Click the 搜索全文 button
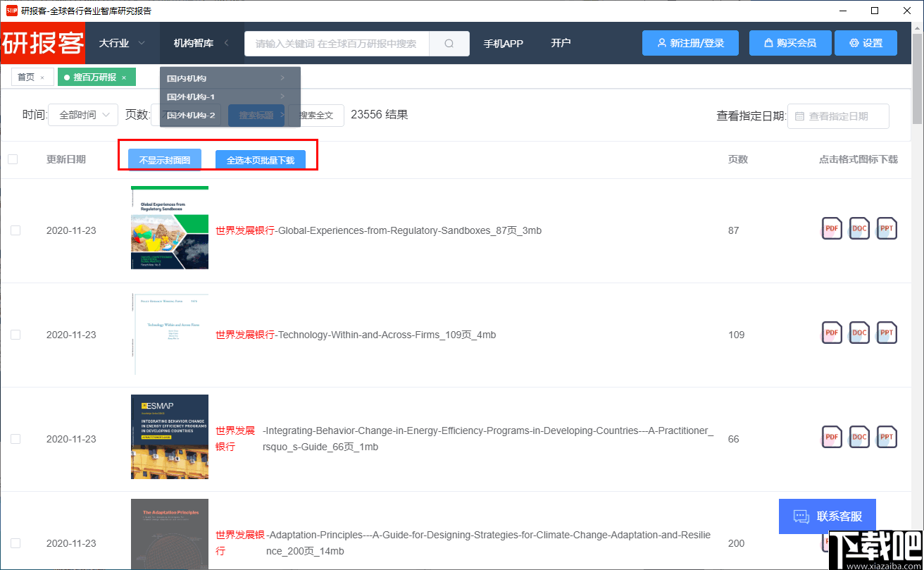 316,115
